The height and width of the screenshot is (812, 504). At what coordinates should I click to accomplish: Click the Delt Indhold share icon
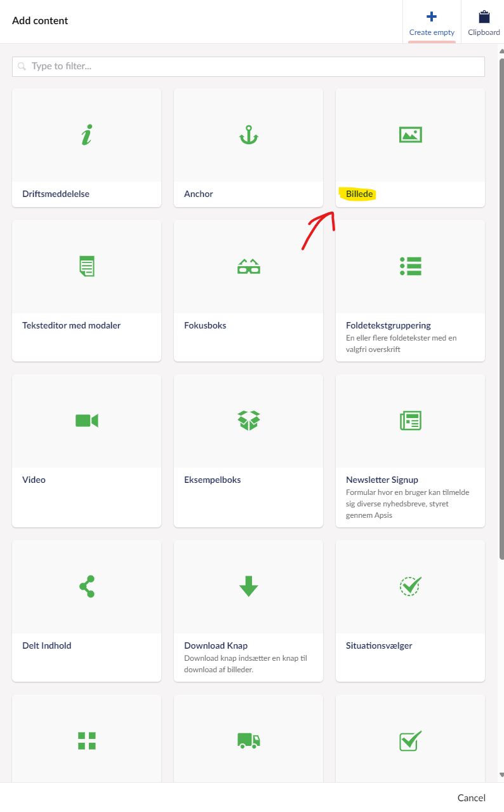pyautogui.click(x=86, y=586)
